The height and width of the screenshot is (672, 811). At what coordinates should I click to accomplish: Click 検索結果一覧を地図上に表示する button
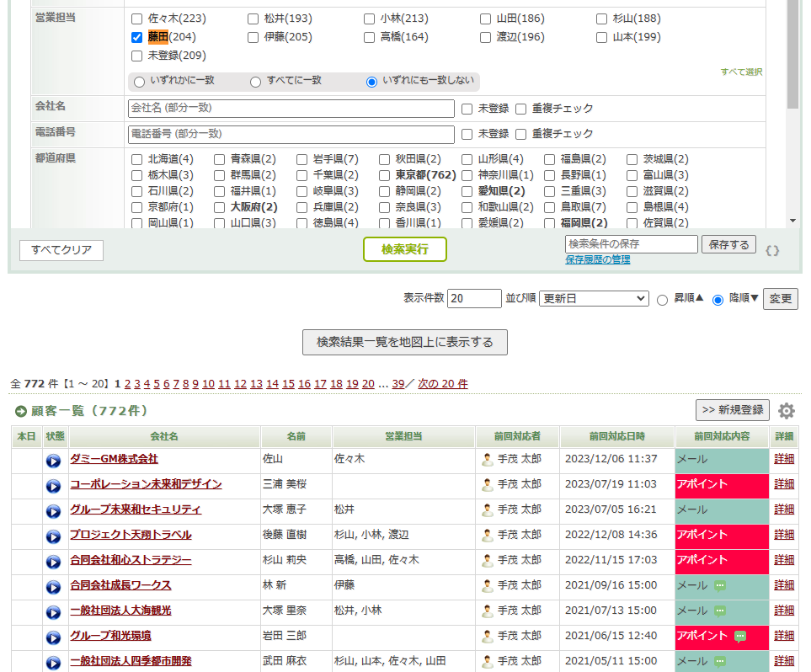coord(404,342)
